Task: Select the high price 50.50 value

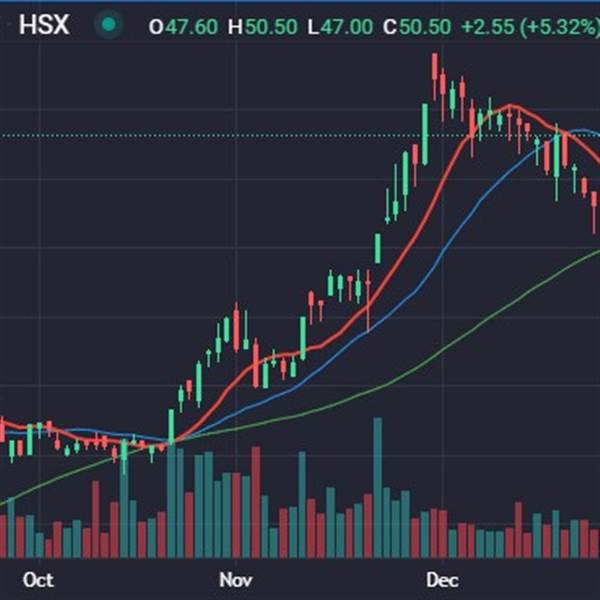Action: (271, 27)
